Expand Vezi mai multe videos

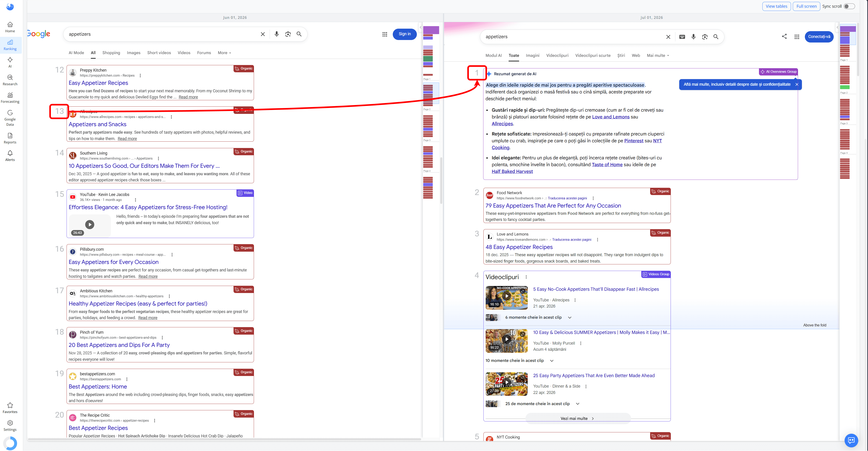pyautogui.click(x=577, y=418)
